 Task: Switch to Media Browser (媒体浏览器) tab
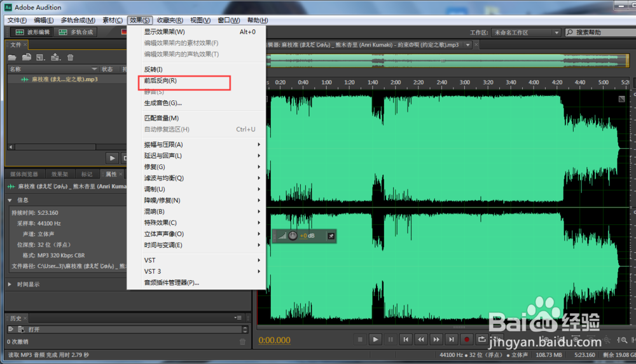tap(24, 174)
